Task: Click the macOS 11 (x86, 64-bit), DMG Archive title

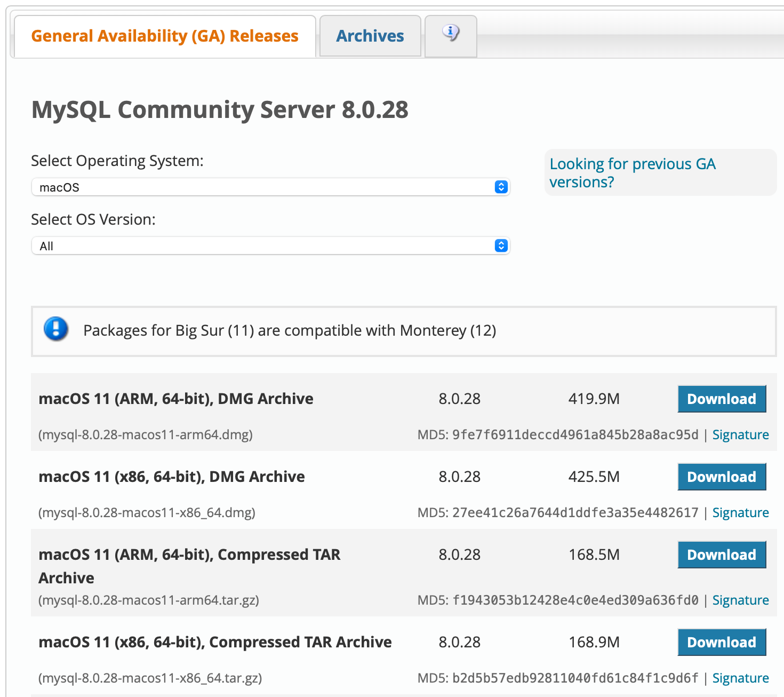Action: tap(172, 477)
